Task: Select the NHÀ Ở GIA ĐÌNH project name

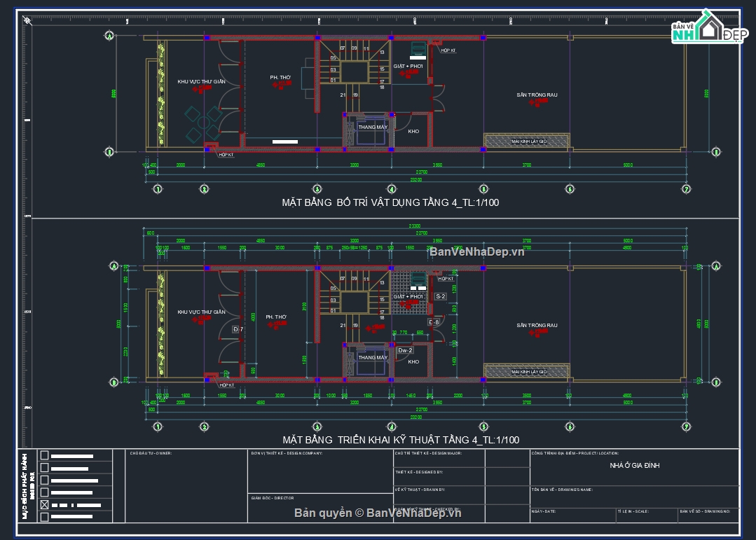Action: point(635,466)
